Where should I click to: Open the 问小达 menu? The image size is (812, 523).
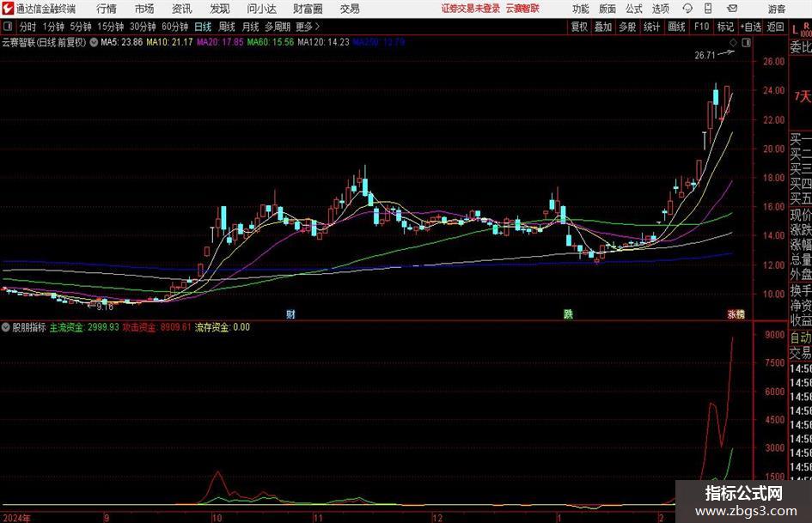tap(261, 9)
